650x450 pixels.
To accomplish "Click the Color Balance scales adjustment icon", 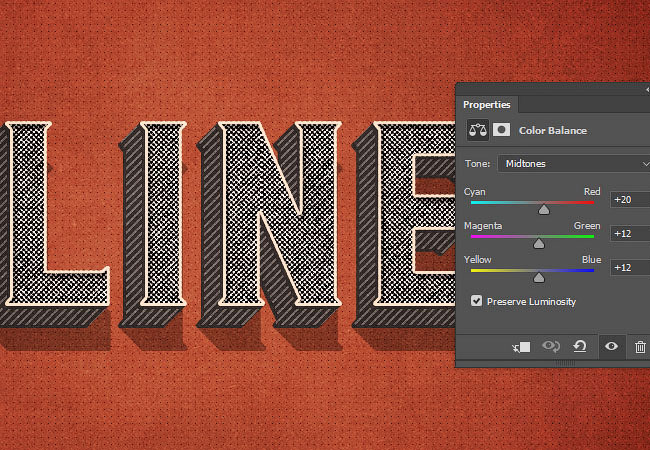I will pos(478,131).
